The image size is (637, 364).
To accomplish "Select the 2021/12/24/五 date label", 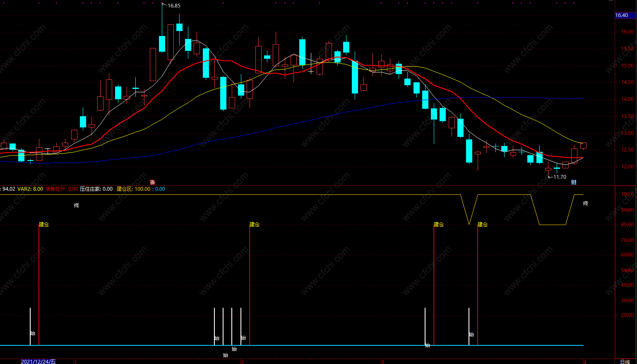I will click(38, 362).
